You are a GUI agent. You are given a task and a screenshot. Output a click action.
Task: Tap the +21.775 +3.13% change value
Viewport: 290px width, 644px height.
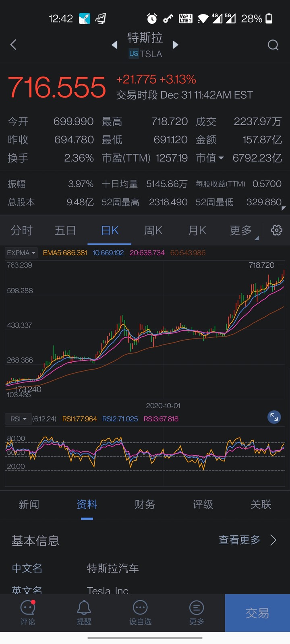[156, 79]
